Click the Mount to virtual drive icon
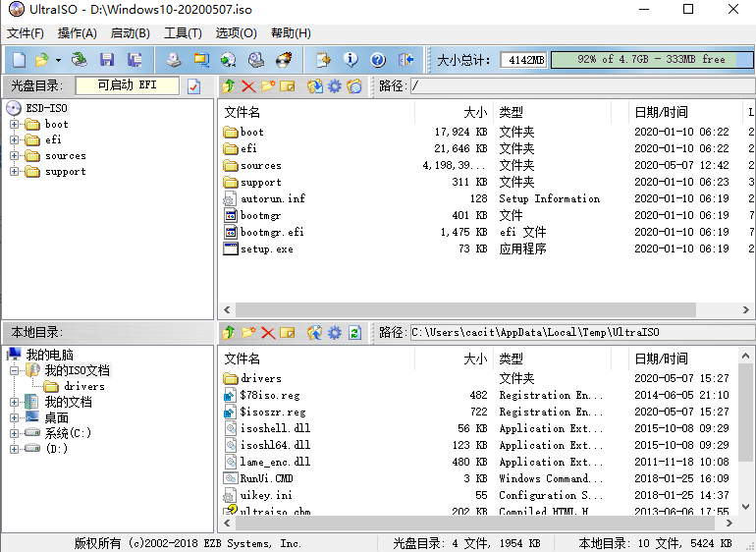The image size is (756, 552). (256, 60)
